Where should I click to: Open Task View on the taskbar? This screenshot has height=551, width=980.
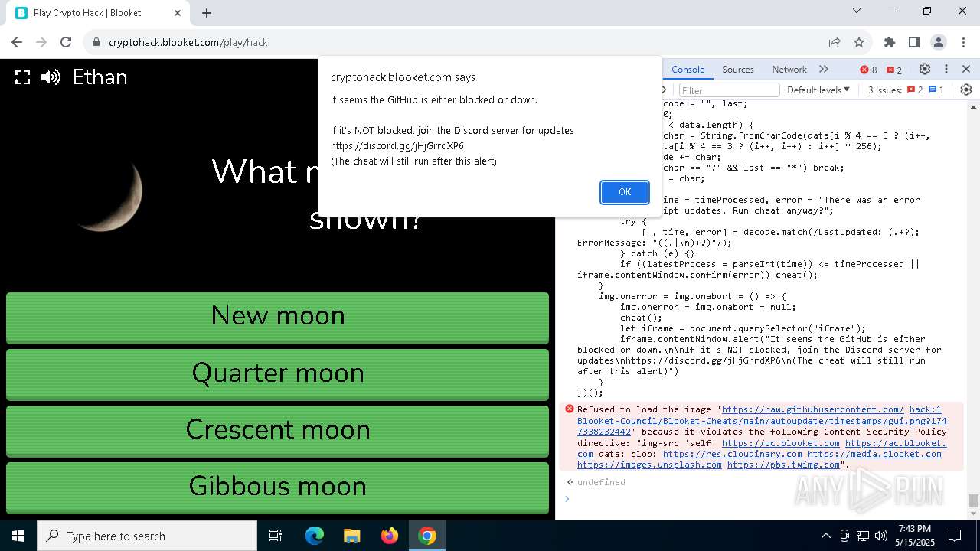(x=276, y=536)
